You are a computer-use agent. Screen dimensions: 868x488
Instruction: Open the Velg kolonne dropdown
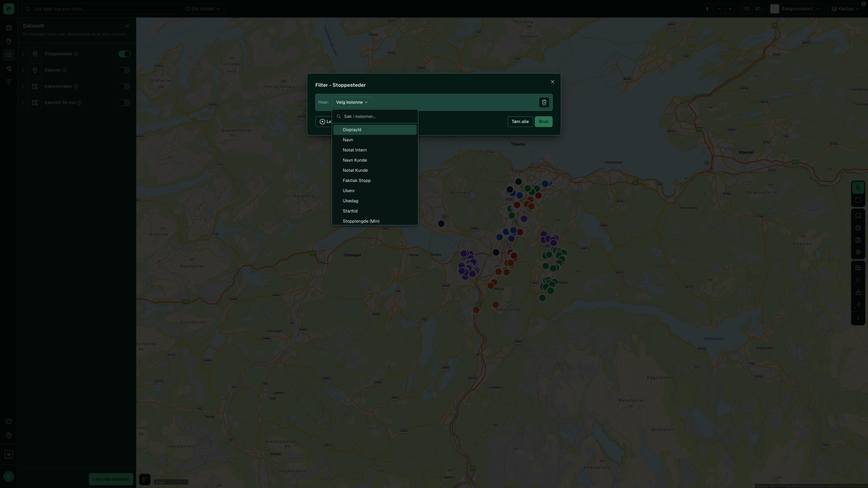click(352, 102)
